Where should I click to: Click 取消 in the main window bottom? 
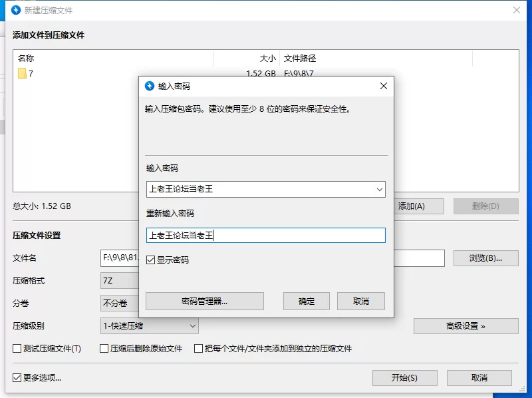pyautogui.click(x=479, y=378)
